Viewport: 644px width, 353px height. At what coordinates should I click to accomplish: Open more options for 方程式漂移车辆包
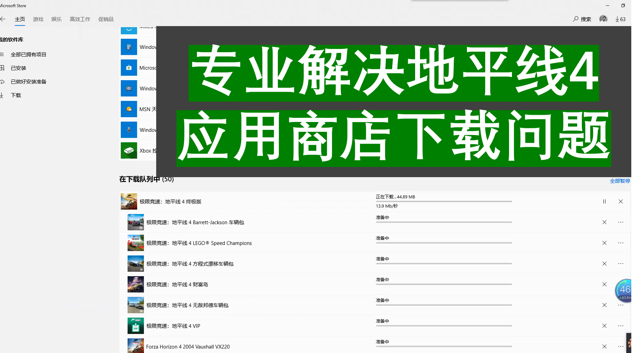(x=621, y=264)
